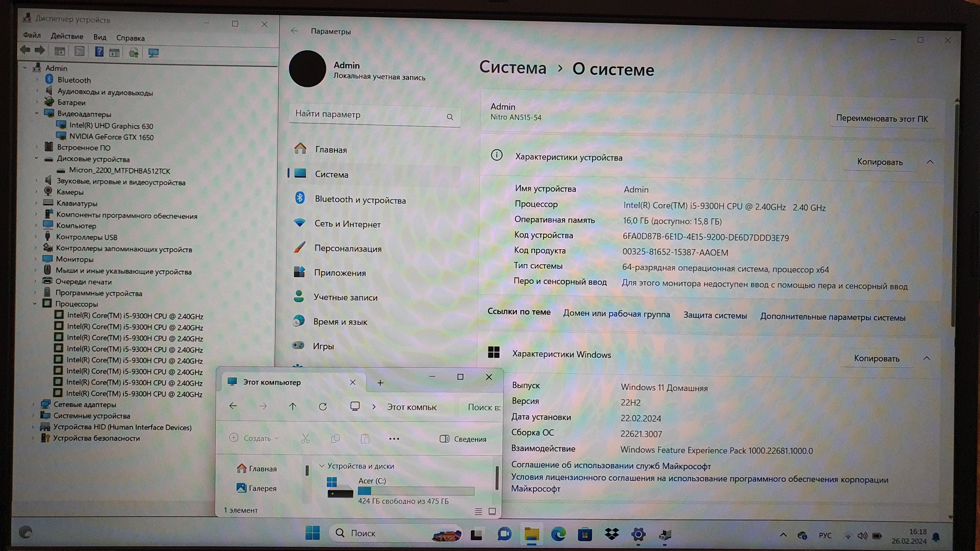Collapse the Характеристики устройства section chevron

point(930,162)
